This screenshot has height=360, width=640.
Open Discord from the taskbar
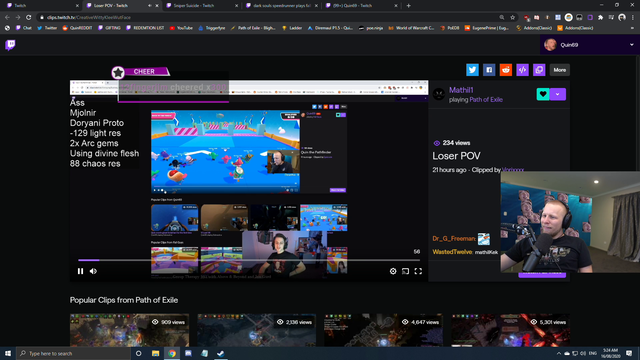point(188,353)
